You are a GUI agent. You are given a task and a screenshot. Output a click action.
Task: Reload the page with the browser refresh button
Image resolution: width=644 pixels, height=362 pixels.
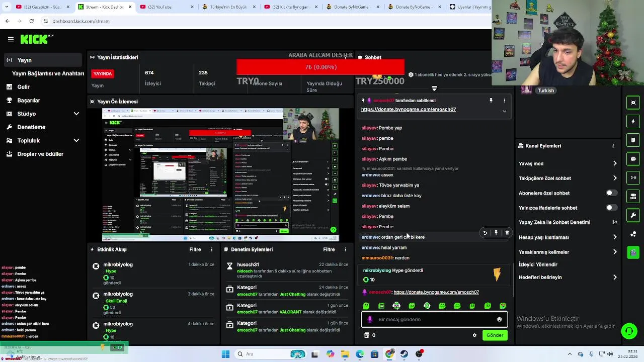click(x=31, y=21)
